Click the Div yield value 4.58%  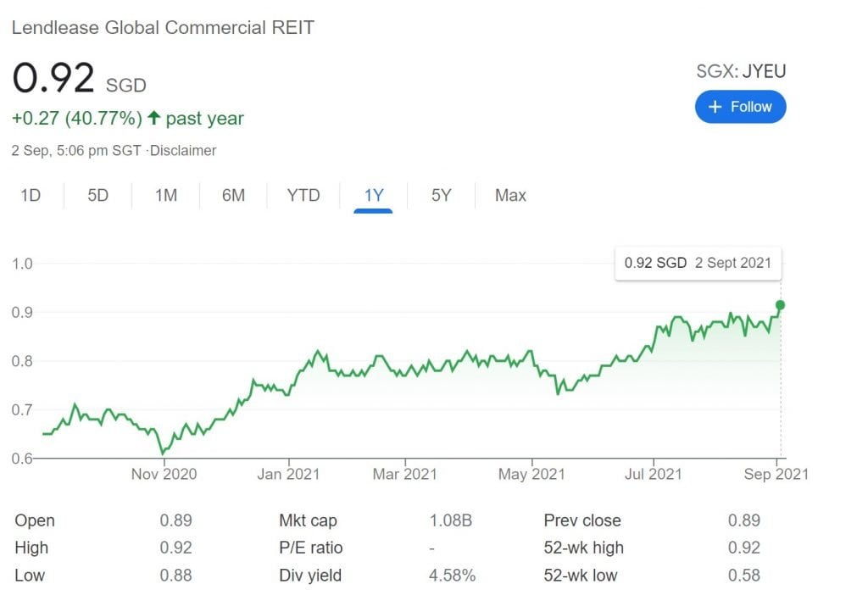pyautogui.click(x=453, y=575)
